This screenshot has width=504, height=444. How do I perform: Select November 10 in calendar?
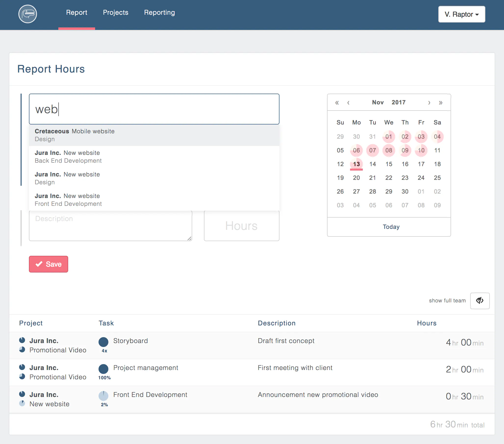421,150
